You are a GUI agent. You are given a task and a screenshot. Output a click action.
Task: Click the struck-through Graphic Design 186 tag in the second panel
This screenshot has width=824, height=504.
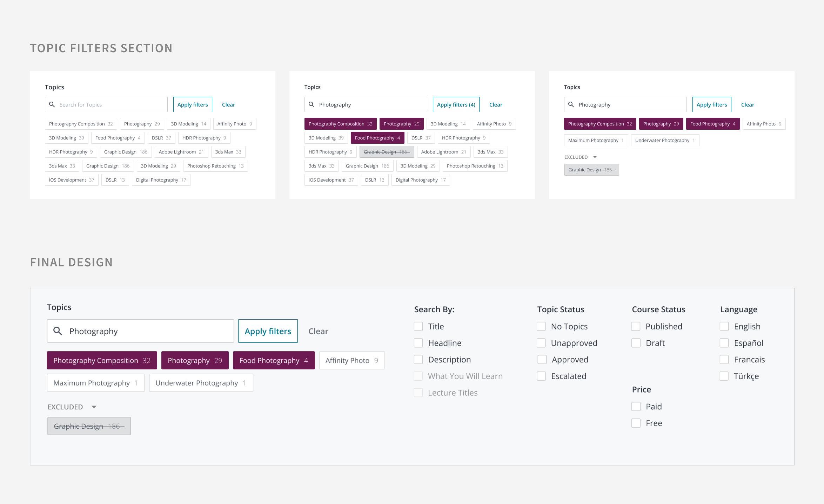point(387,152)
